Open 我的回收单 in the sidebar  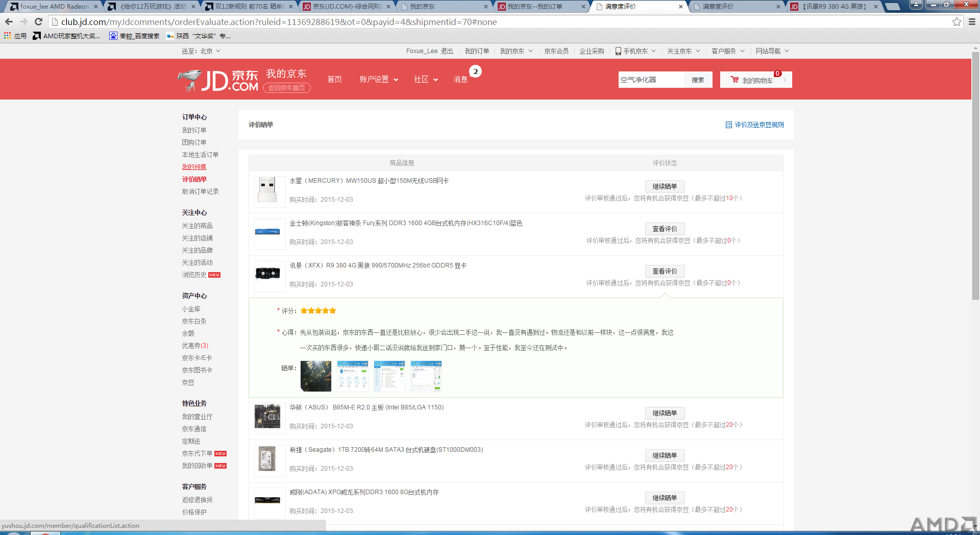(x=197, y=466)
